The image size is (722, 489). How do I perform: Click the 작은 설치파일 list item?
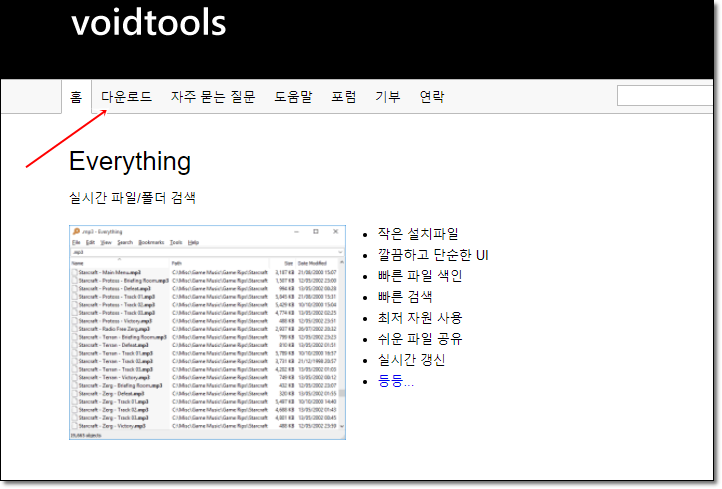click(418, 233)
